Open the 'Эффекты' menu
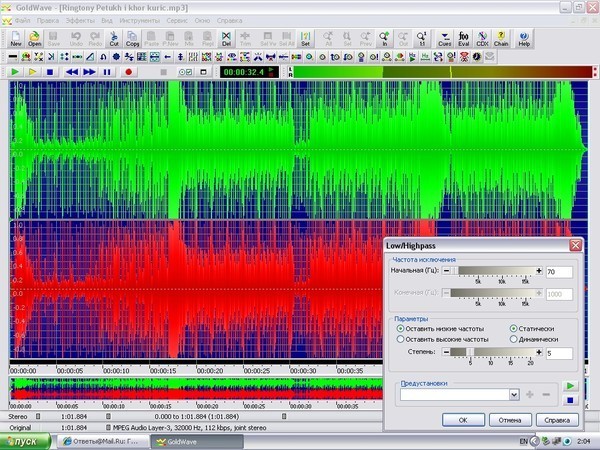 [80, 21]
